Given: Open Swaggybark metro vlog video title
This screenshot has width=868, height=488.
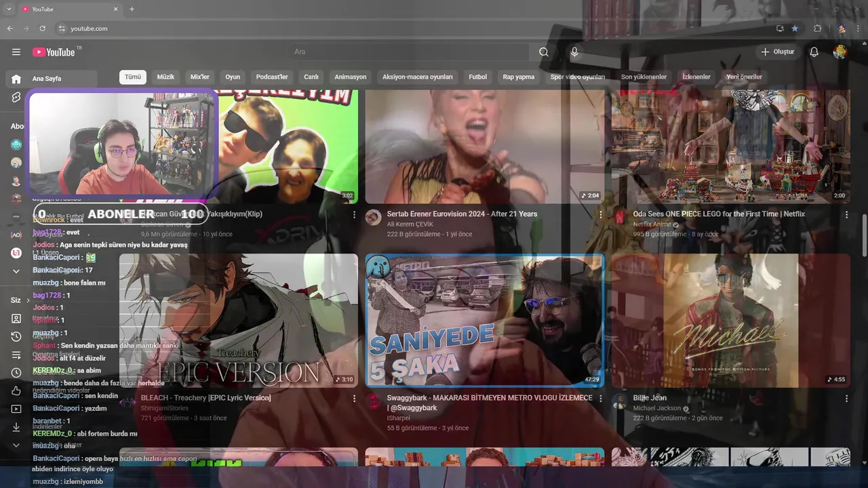Looking at the screenshot, I should [490, 403].
